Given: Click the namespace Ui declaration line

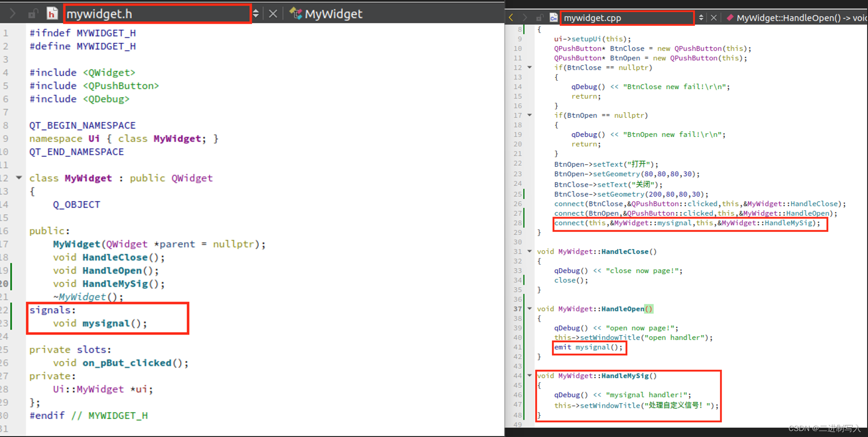Looking at the screenshot, I should 124,139.
